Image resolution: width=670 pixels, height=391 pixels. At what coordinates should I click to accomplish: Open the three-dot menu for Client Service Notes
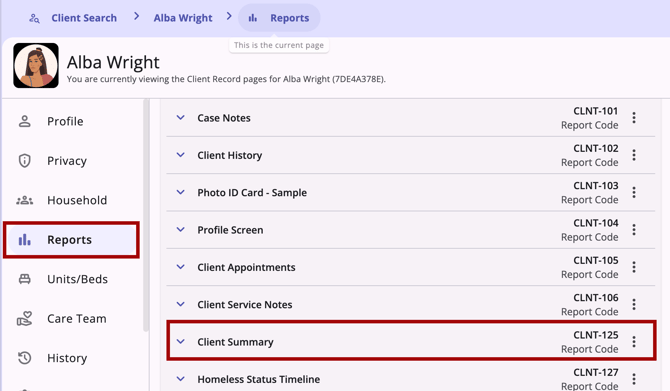point(634,304)
